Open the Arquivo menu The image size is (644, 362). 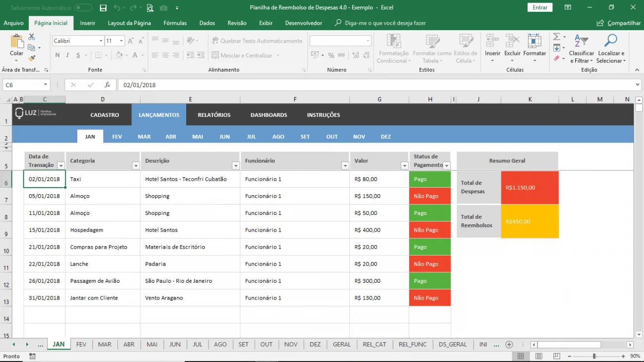pyautogui.click(x=13, y=23)
